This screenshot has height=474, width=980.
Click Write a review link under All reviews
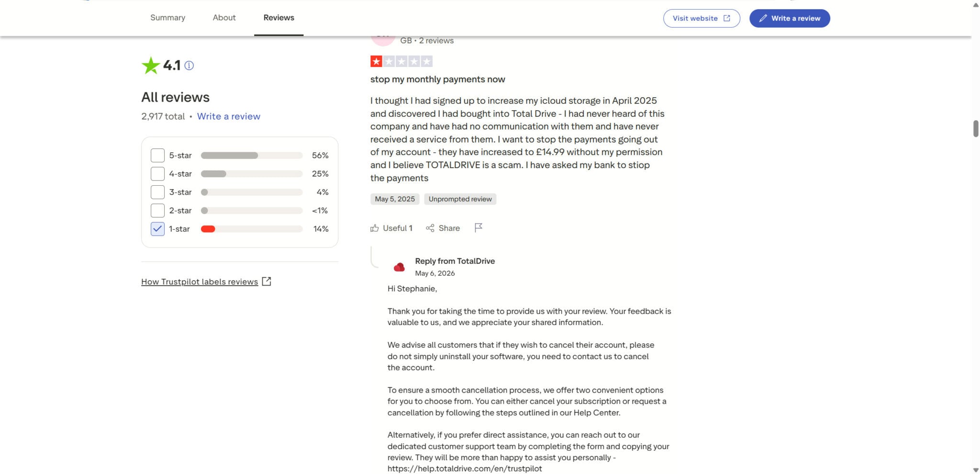click(x=229, y=116)
